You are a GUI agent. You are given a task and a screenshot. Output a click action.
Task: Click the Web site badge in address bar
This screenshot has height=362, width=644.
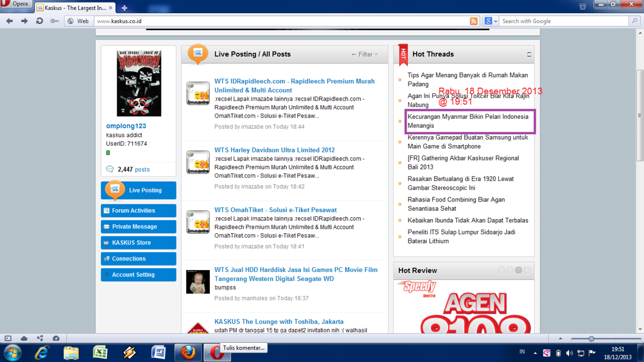tap(78, 21)
